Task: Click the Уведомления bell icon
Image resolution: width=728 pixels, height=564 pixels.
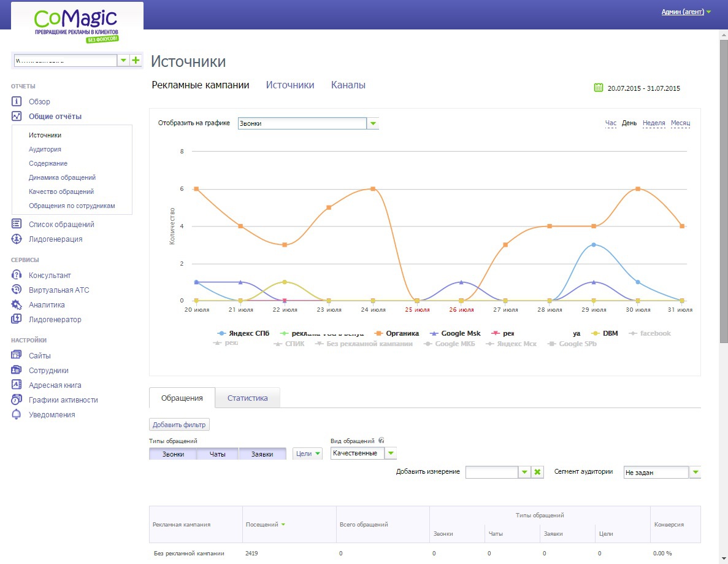Action: 16,414
